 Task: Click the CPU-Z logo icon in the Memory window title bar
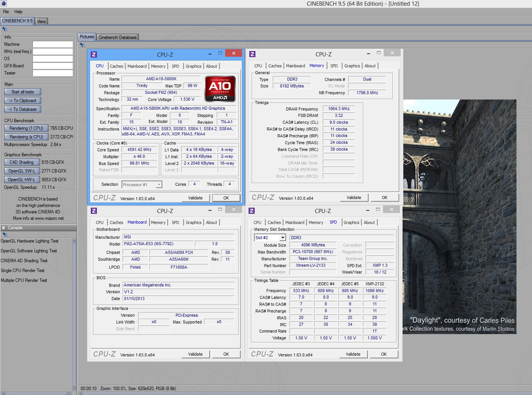(x=252, y=54)
